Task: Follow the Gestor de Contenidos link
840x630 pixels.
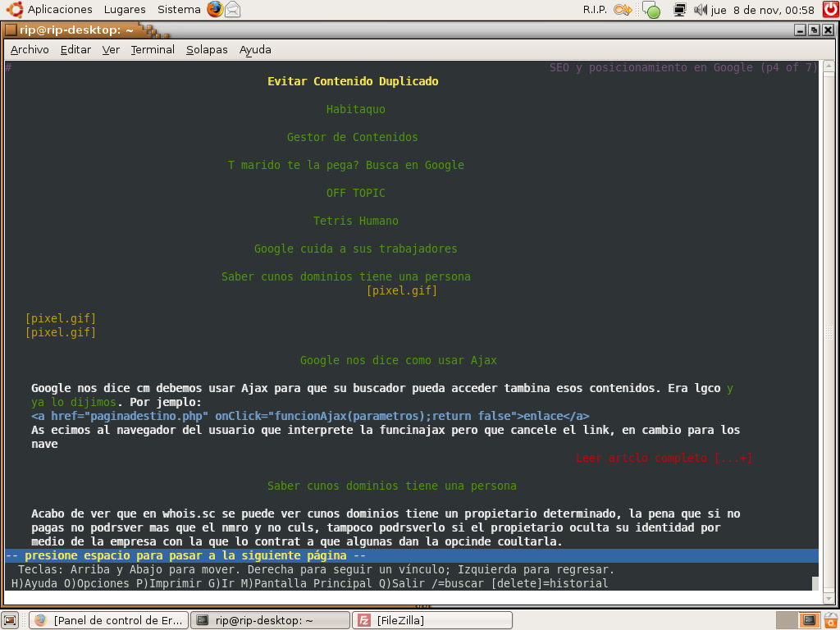Action: (353, 137)
